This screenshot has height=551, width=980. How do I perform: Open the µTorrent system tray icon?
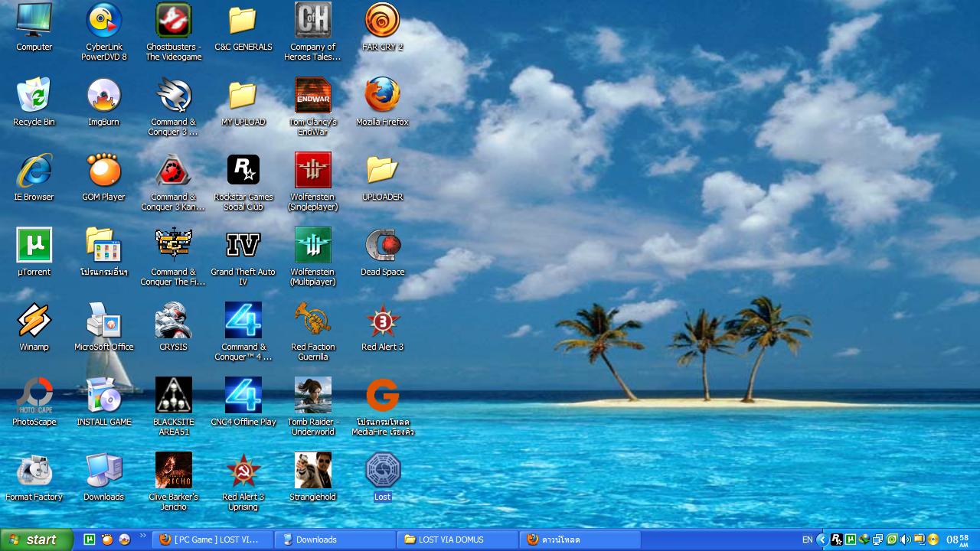tap(851, 540)
